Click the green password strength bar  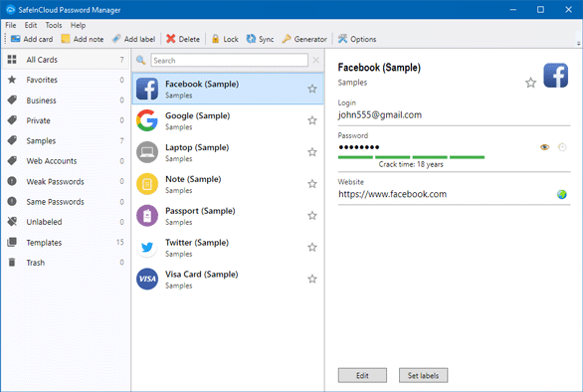[x=411, y=157]
